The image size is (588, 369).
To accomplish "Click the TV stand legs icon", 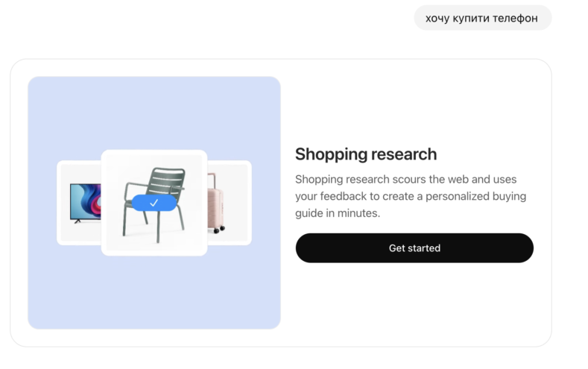I will pos(78,221).
